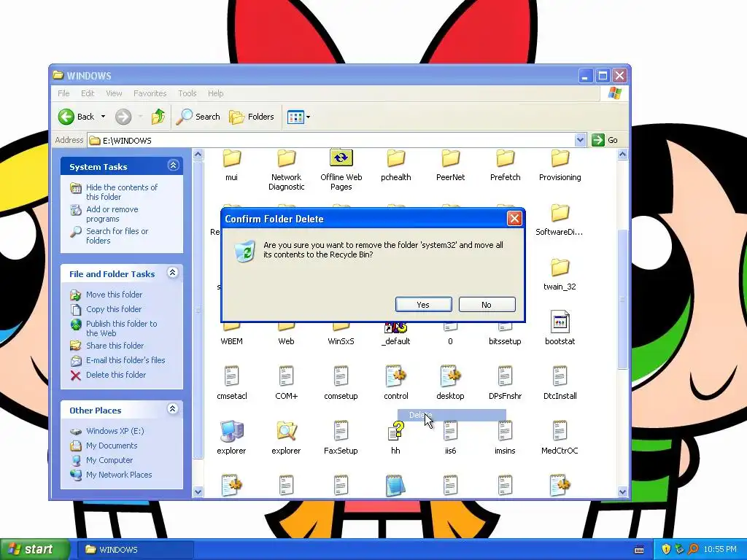Click Publish this folder to the Web

coord(122,328)
